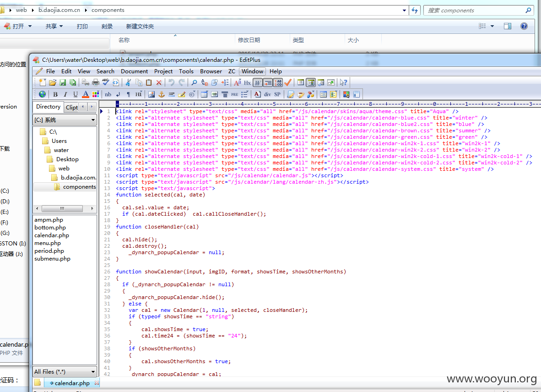Image resolution: width=541 pixels, height=392 pixels.
Task: Open the Browser menu
Action: (211, 71)
